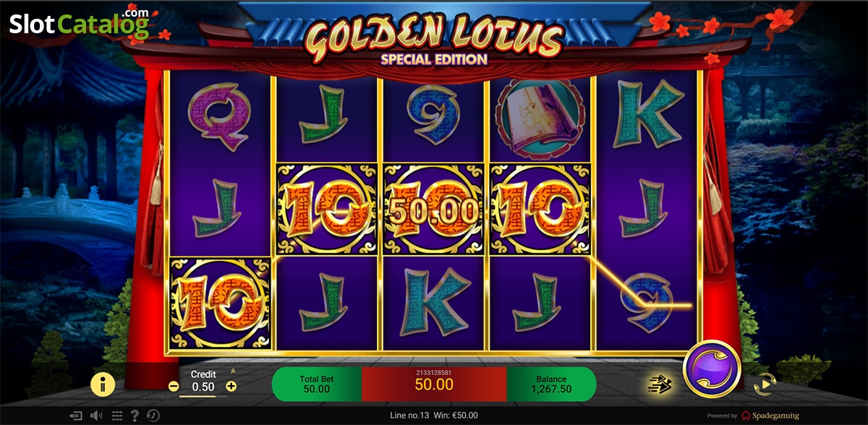
Task: Exit the game via the exit icon
Action: point(75,416)
